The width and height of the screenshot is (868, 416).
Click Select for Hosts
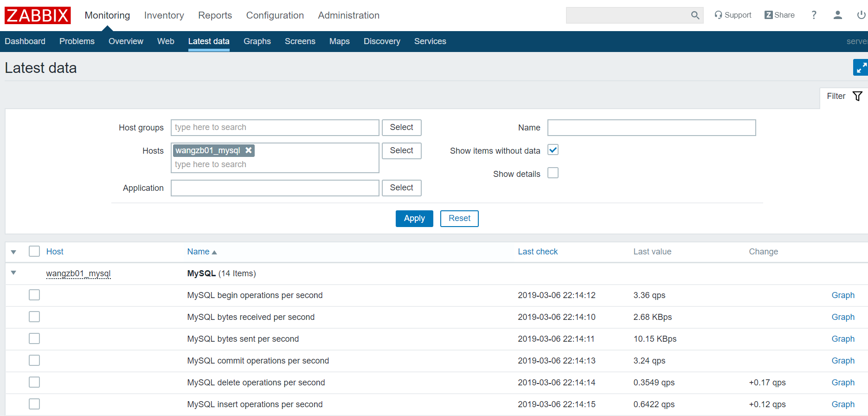click(402, 150)
